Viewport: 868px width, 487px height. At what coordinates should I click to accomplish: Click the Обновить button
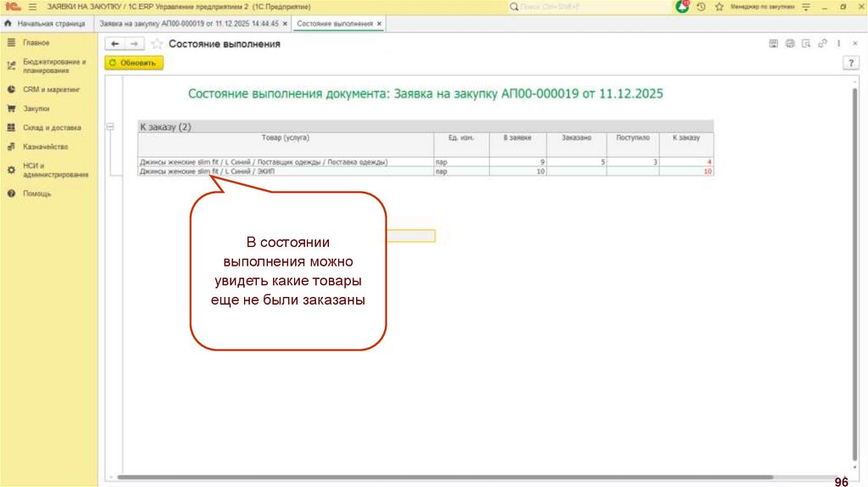(134, 63)
